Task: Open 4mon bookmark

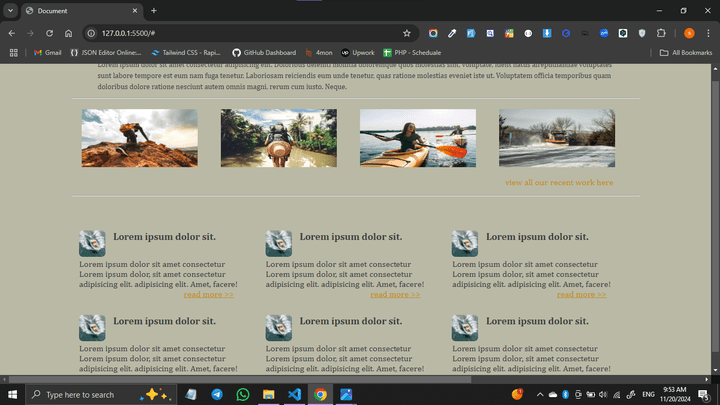Action: [319, 53]
